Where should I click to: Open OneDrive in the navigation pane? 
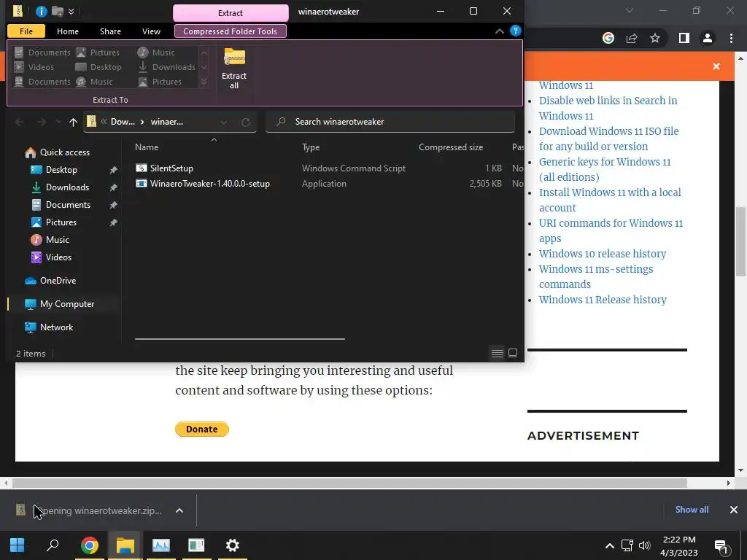58,281
